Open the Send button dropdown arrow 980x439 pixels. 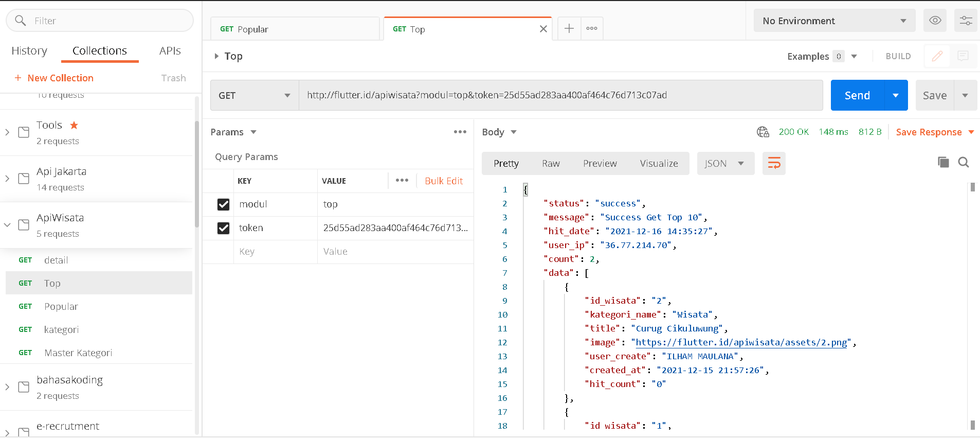(896, 95)
